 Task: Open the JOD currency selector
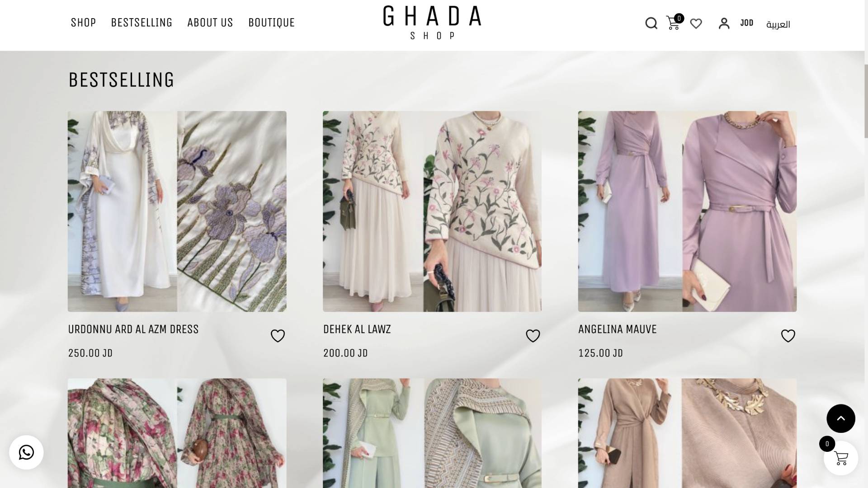pyautogui.click(x=747, y=23)
